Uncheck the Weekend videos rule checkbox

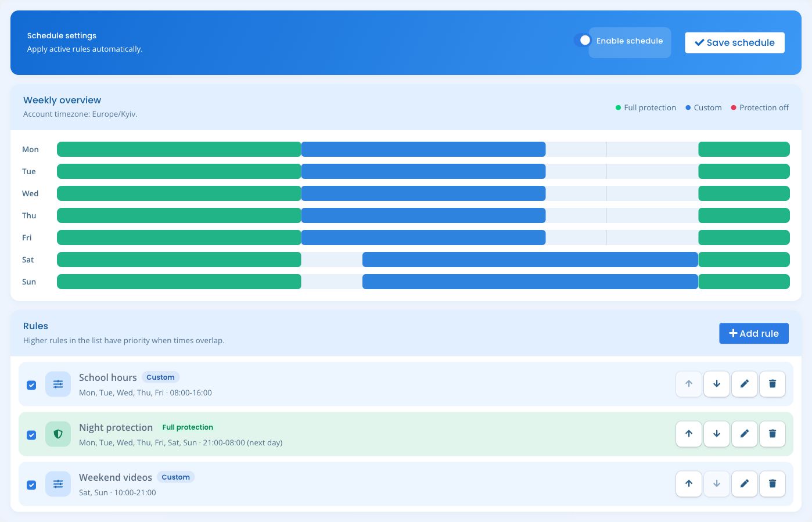pyautogui.click(x=31, y=485)
